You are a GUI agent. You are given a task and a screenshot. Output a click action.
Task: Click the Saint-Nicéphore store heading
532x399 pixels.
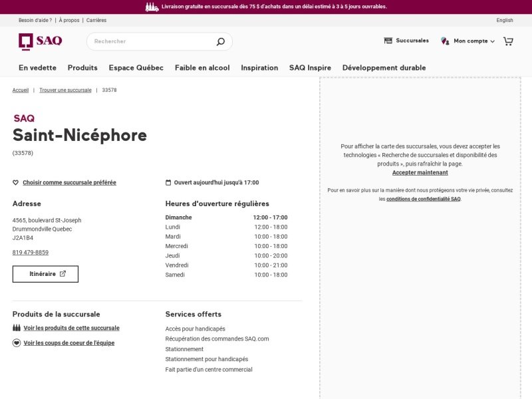(80, 135)
